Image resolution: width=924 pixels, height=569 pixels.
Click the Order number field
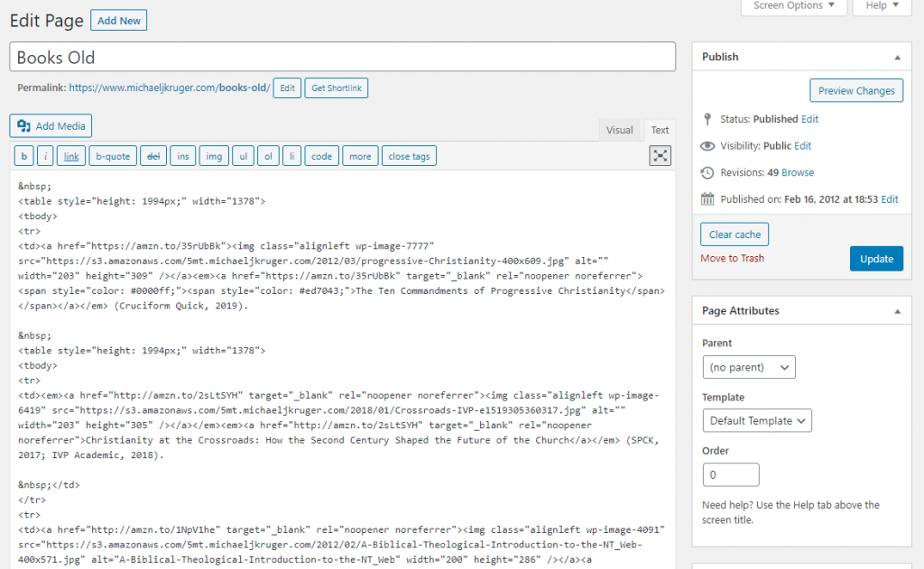[731, 474]
